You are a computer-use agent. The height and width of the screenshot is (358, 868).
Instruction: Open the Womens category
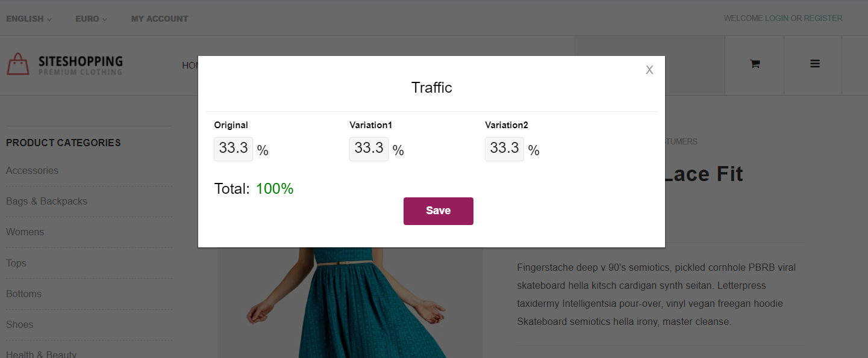(x=25, y=232)
